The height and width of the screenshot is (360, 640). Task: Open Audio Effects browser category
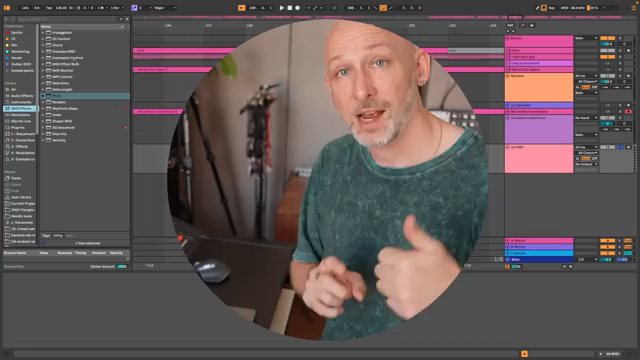click(20, 96)
